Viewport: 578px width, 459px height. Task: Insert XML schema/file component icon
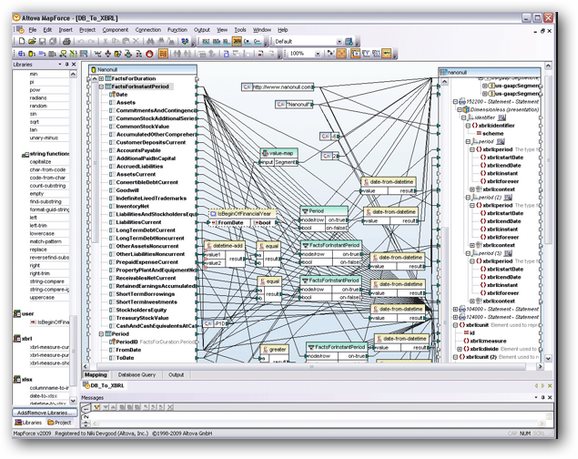point(22,54)
